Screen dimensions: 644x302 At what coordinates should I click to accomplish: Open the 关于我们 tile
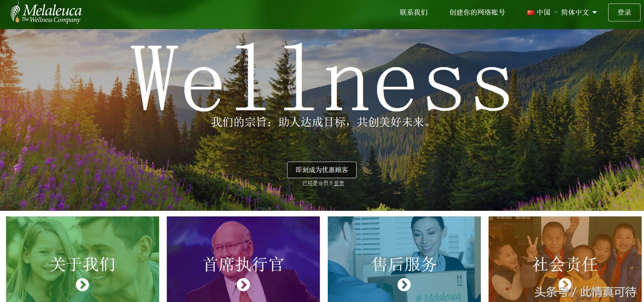coord(82,259)
